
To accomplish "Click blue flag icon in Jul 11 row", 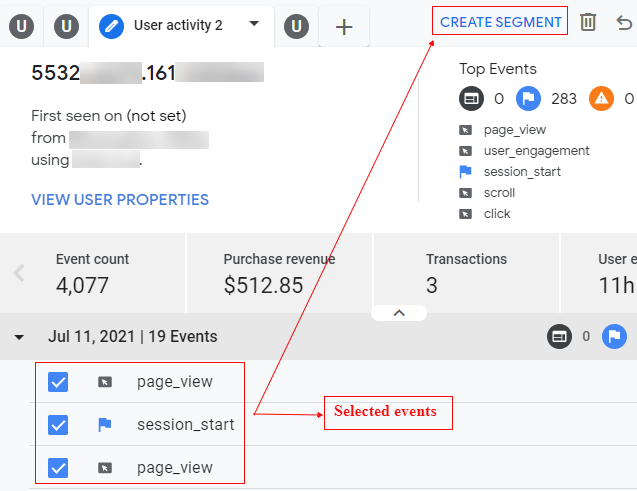I will (x=614, y=336).
